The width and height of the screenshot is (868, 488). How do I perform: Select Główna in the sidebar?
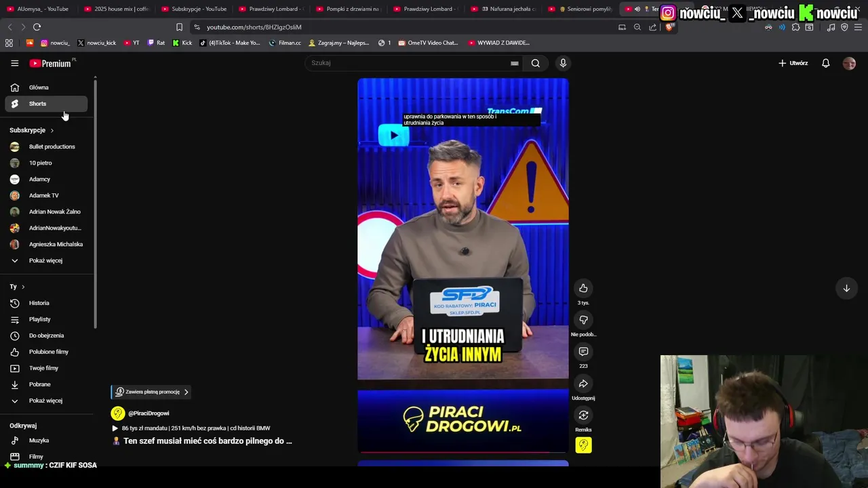[46, 87]
